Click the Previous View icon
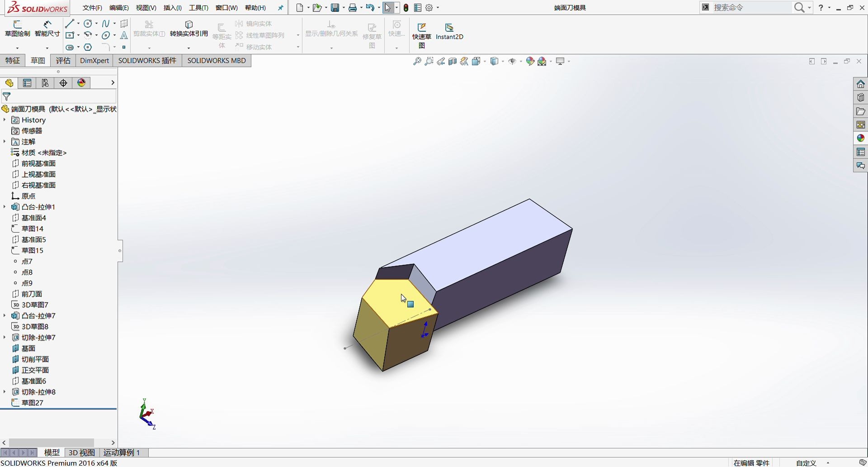868x467 pixels. 441,61
